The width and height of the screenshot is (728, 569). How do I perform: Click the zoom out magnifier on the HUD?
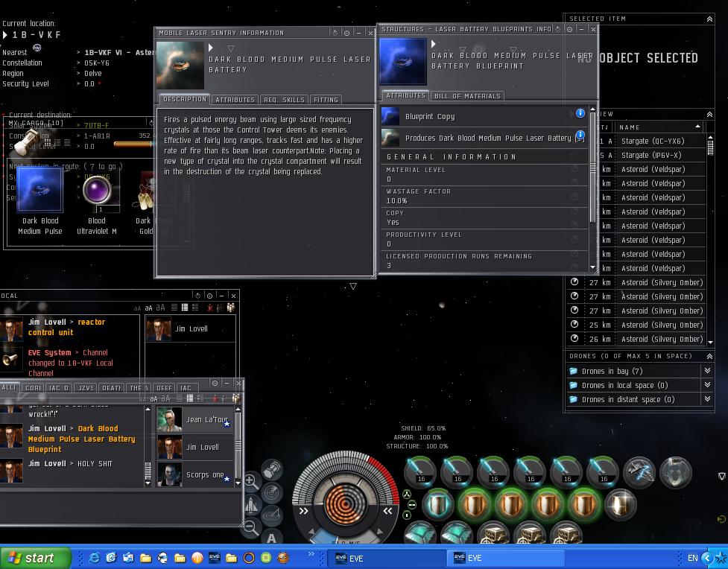point(250,527)
